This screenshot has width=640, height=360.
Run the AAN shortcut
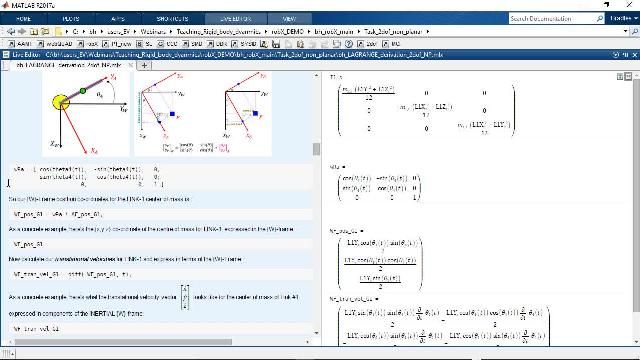20,44
